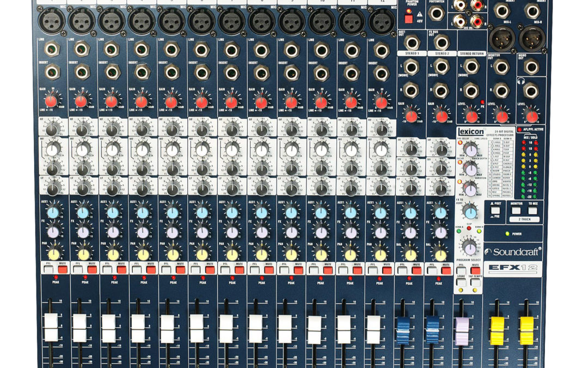The image size is (588, 368).
Task: Select the MIX-R XLR output
Action: (x=532, y=38)
